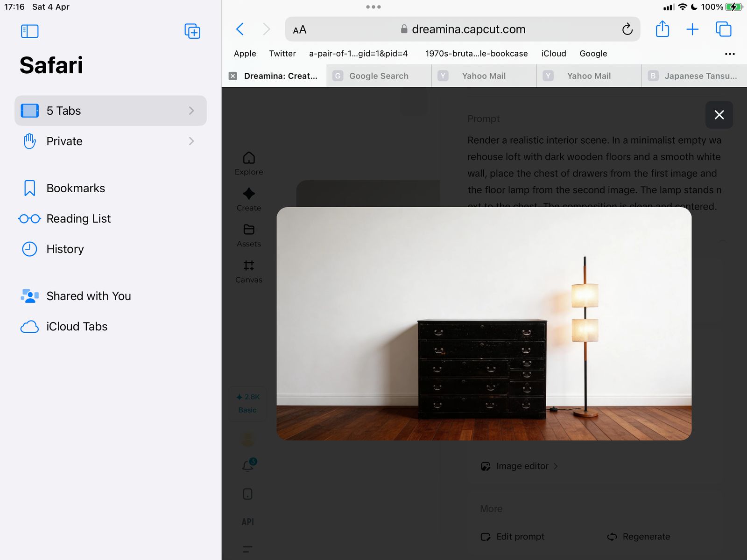747x560 pixels.
Task: Open the API entry in the Dreamina sidebar
Action: click(x=248, y=522)
